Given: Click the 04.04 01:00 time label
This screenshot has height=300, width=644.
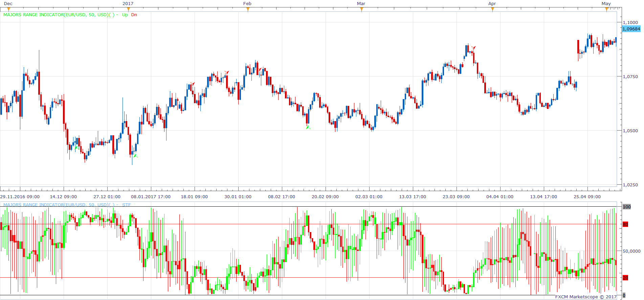Looking at the screenshot, I should pos(500,197).
